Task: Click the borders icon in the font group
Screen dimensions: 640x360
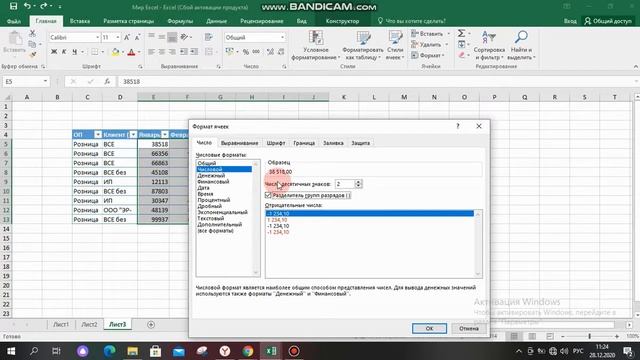Action: 95,52
